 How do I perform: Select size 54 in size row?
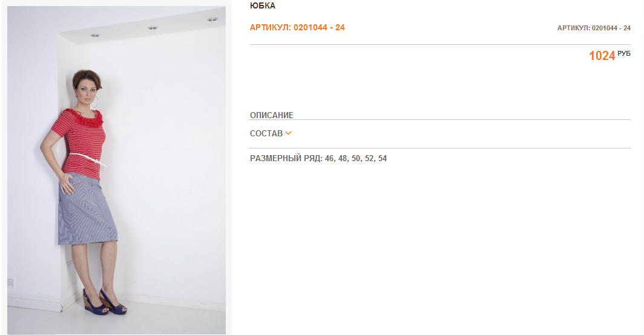point(383,158)
